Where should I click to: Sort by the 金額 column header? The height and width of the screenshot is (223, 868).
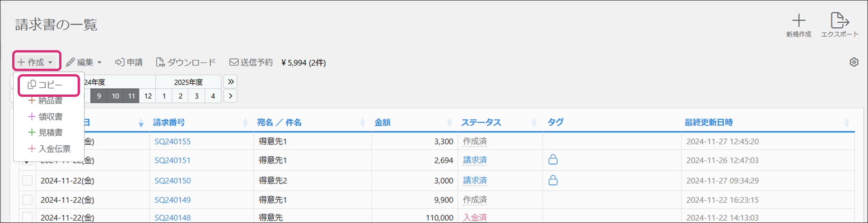[x=383, y=123]
